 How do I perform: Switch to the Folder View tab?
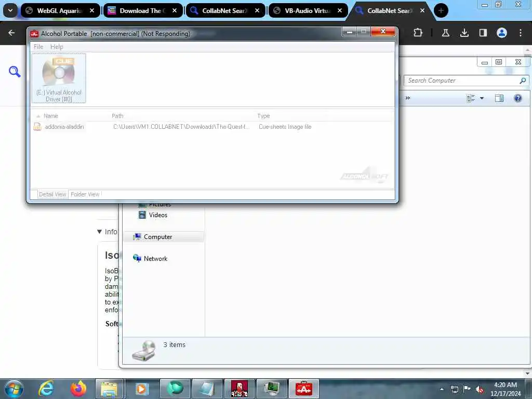tap(85, 194)
